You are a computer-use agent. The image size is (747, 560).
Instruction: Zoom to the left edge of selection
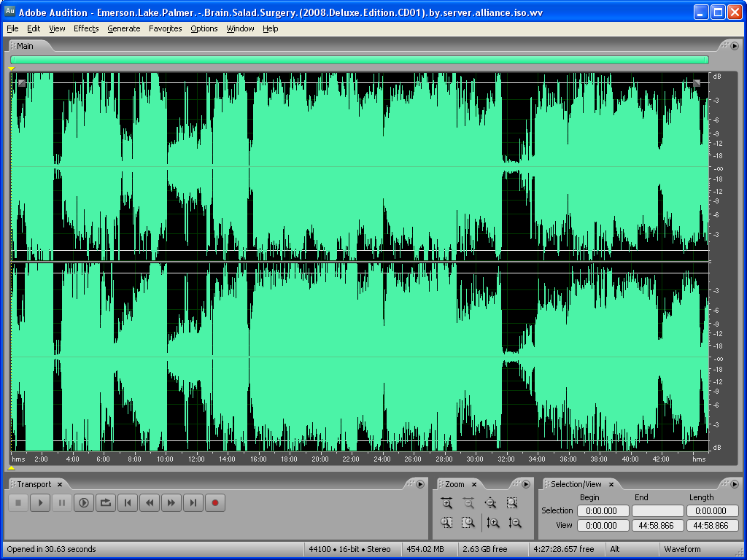click(447, 523)
